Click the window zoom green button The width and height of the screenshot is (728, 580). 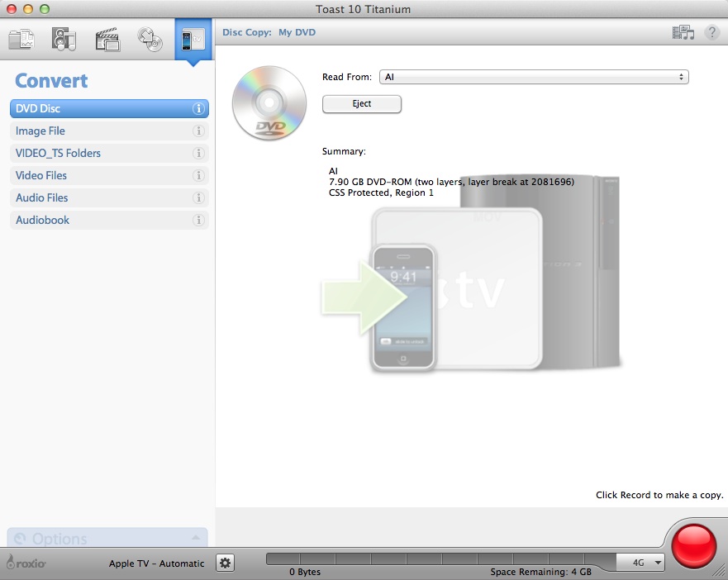(x=45, y=9)
